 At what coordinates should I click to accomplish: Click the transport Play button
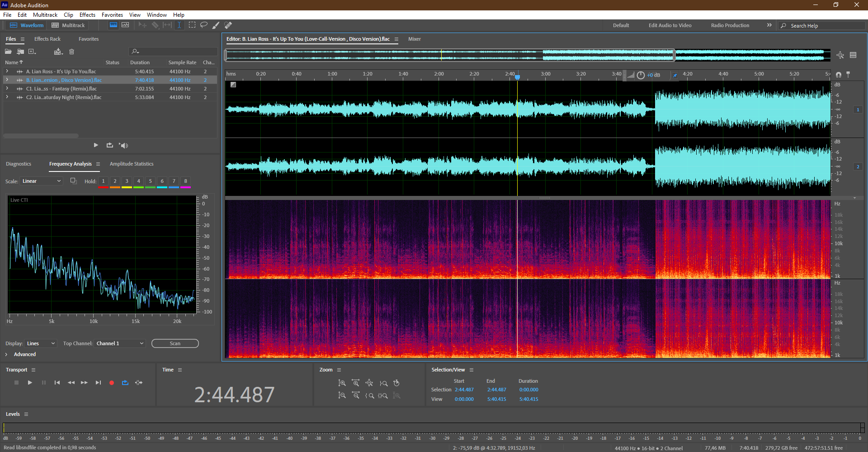(x=30, y=383)
